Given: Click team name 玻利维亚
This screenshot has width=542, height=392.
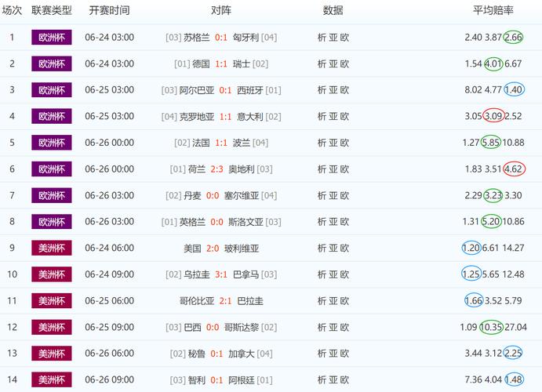Looking at the screenshot, I should (242, 249).
